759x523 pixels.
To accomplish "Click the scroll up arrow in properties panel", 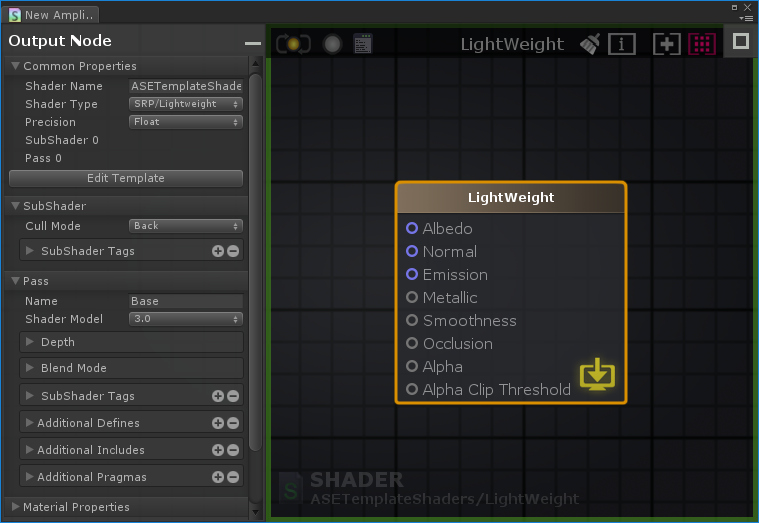I will pyautogui.click(x=256, y=63).
